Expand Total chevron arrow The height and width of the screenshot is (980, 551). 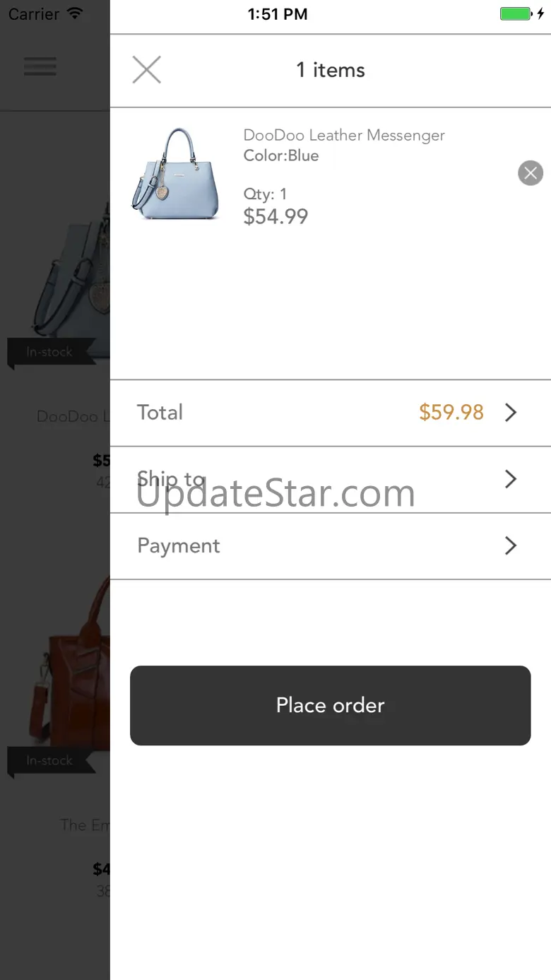pyautogui.click(x=511, y=413)
